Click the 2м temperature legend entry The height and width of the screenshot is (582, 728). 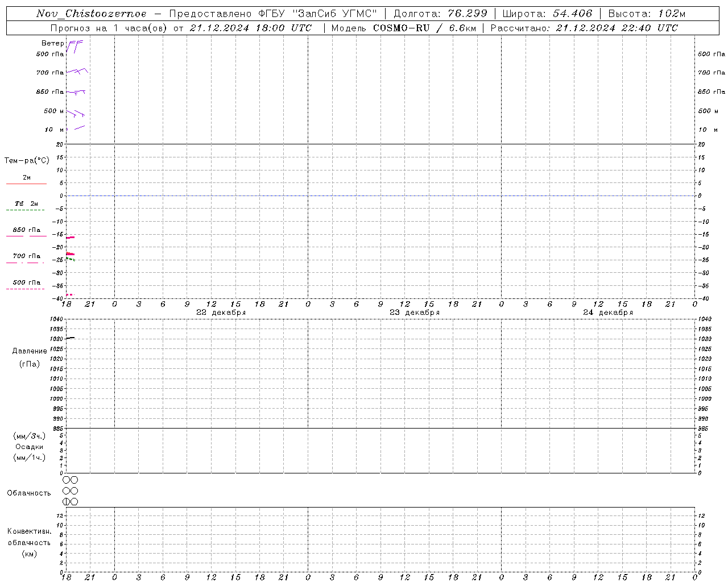pyautogui.click(x=27, y=180)
